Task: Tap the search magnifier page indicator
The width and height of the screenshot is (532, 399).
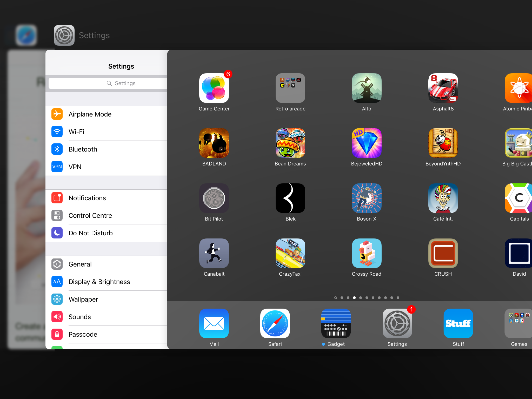Action: coord(336,298)
